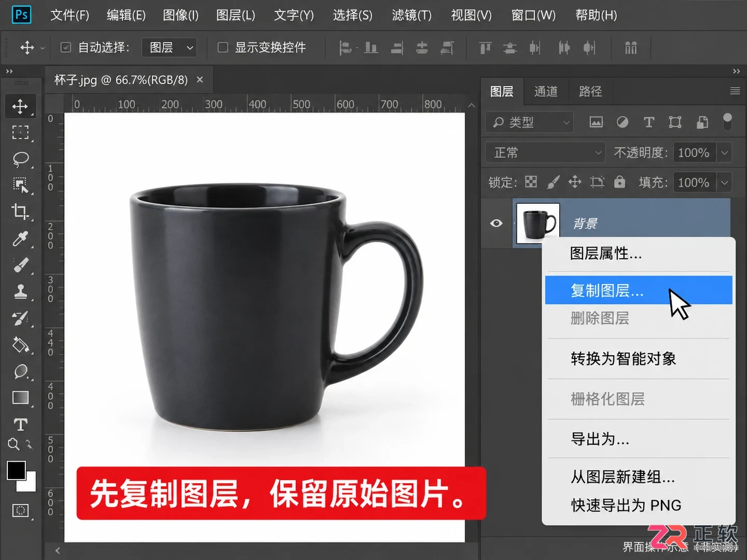Toggle lock position in the 锁定 row

(x=575, y=182)
